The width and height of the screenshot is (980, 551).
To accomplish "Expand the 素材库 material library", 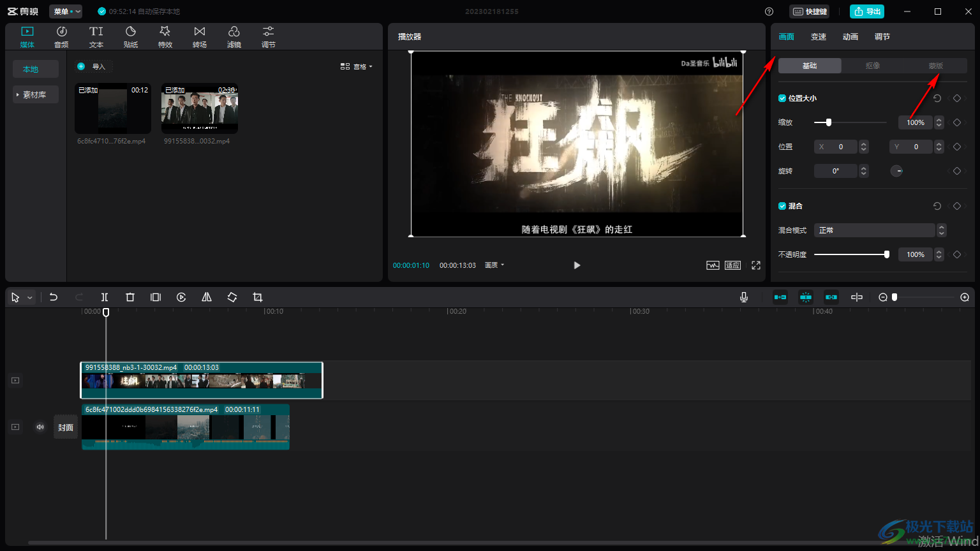I will coord(36,94).
